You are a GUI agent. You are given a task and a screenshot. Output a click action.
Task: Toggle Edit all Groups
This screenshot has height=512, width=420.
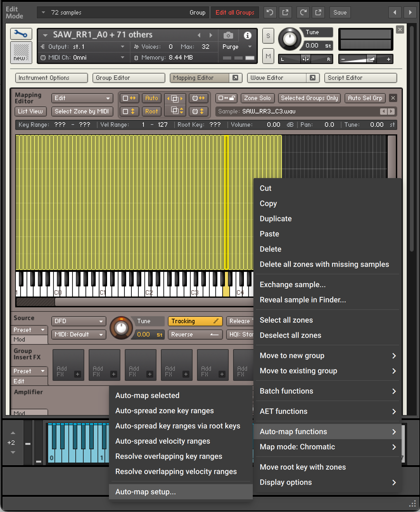pyautogui.click(x=235, y=12)
